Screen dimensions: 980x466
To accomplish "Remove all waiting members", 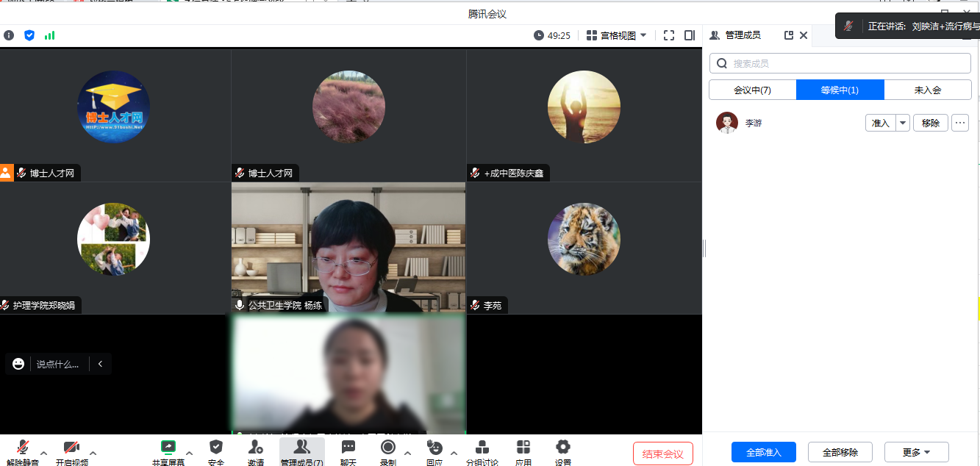I will point(840,452).
